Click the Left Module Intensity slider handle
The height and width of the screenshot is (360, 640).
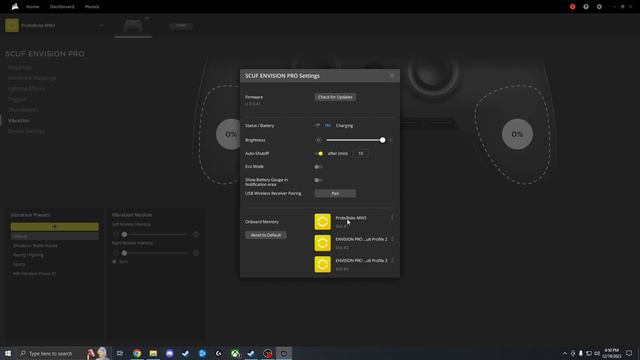tap(124, 234)
